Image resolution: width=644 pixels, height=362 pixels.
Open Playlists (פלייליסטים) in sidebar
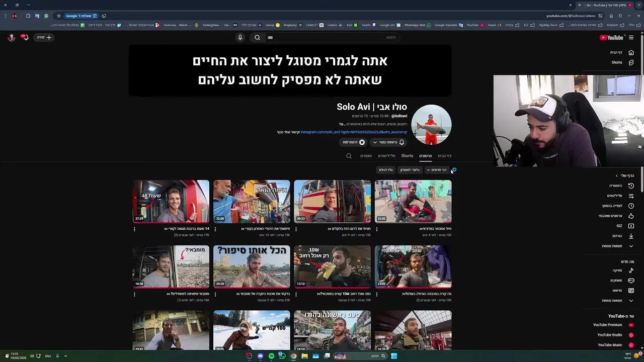click(620, 196)
